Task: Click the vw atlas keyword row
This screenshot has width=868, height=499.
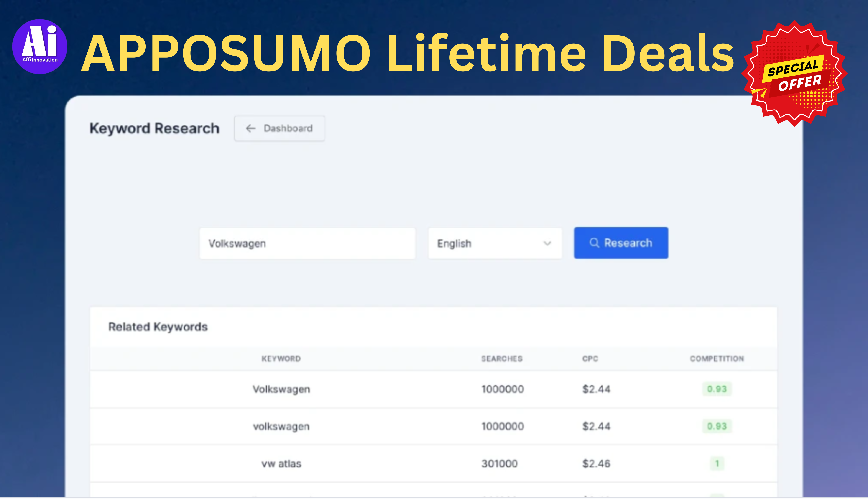Action: [x=281, y=463]
